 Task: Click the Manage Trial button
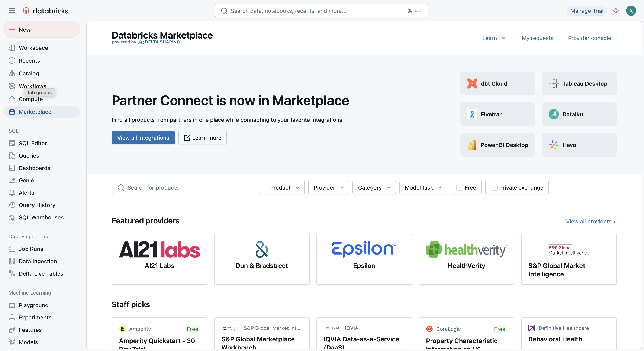pos(587,11)
